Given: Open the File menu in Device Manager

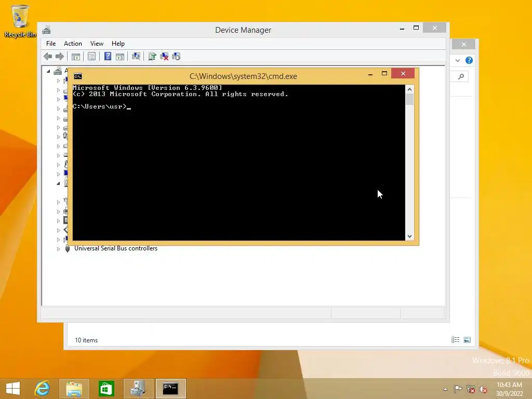Looking at the screenshot, I should coord(51,44).
